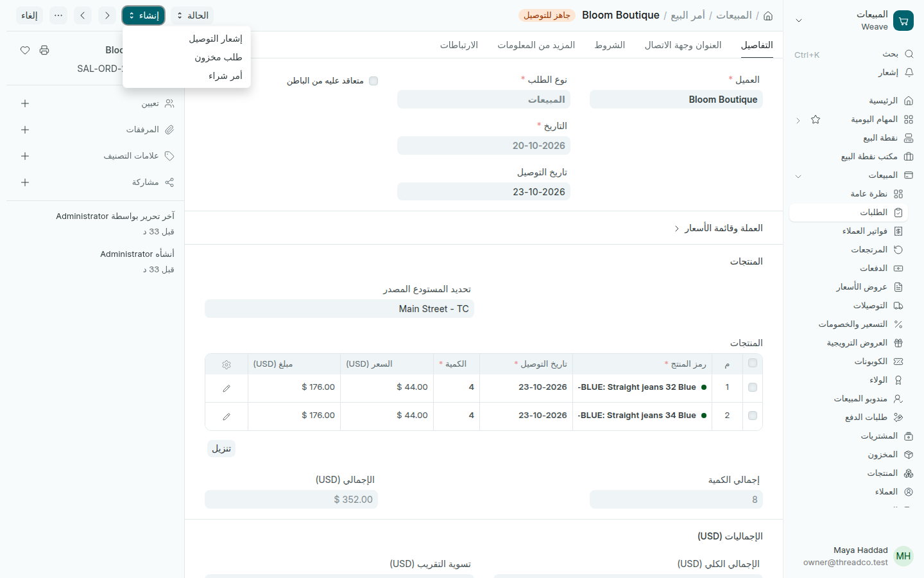Screen dimensions: 924x578
Task: Click the home breadcrumb icon
Action: coord(768,15)
